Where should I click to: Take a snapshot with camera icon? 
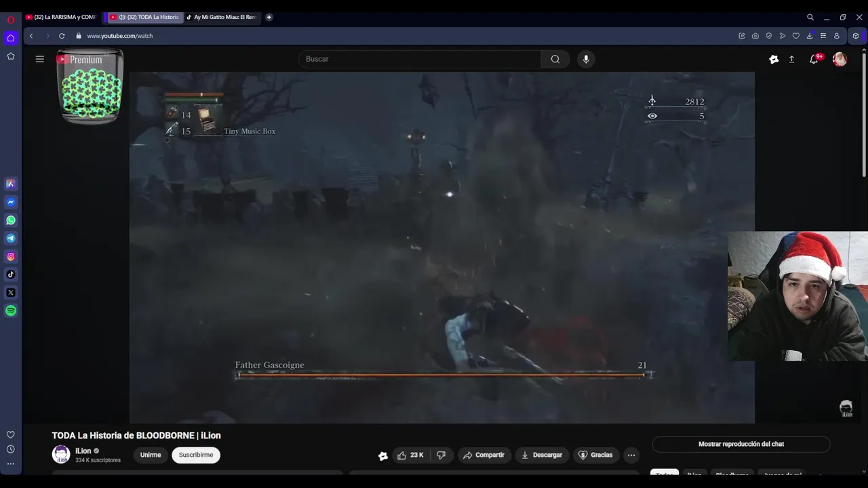point(755,36)
